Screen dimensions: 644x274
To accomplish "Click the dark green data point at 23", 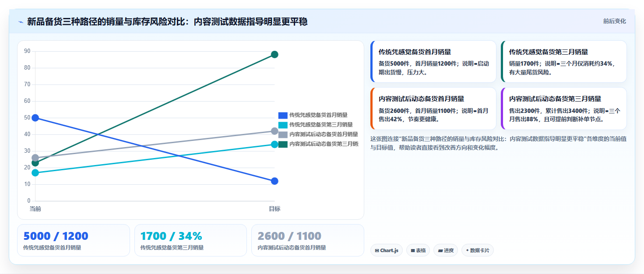I will point(35,163).
